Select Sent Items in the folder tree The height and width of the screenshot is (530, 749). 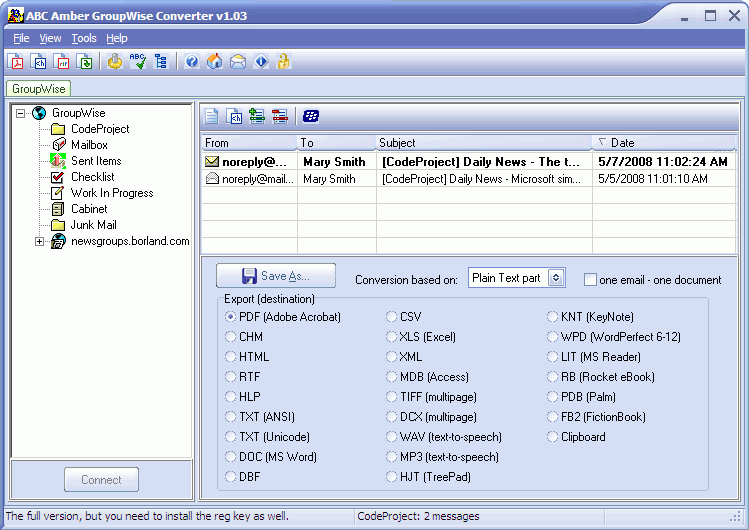(96, 161)
